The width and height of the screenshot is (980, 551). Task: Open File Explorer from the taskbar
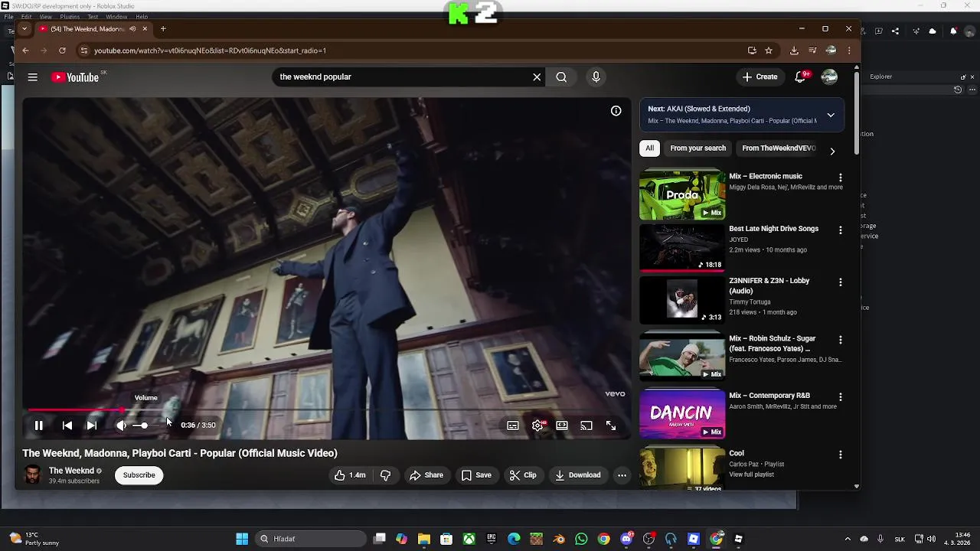click(x=424, y=539)
